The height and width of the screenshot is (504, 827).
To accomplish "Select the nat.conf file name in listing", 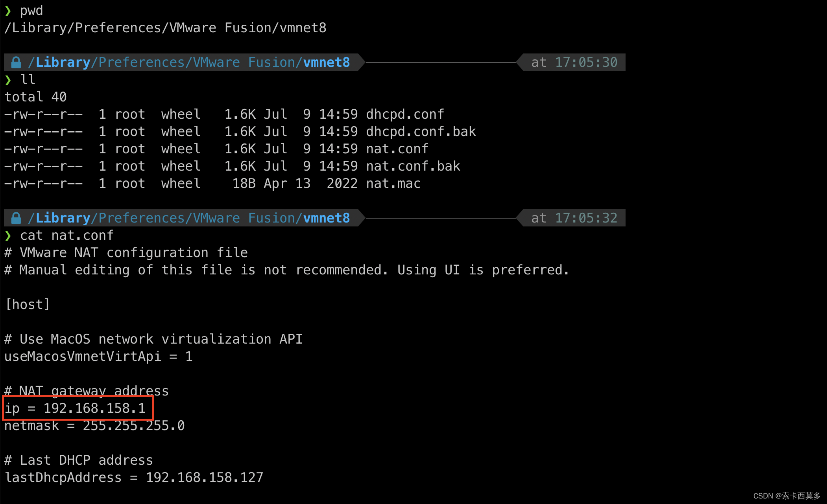I will point(397,149).
